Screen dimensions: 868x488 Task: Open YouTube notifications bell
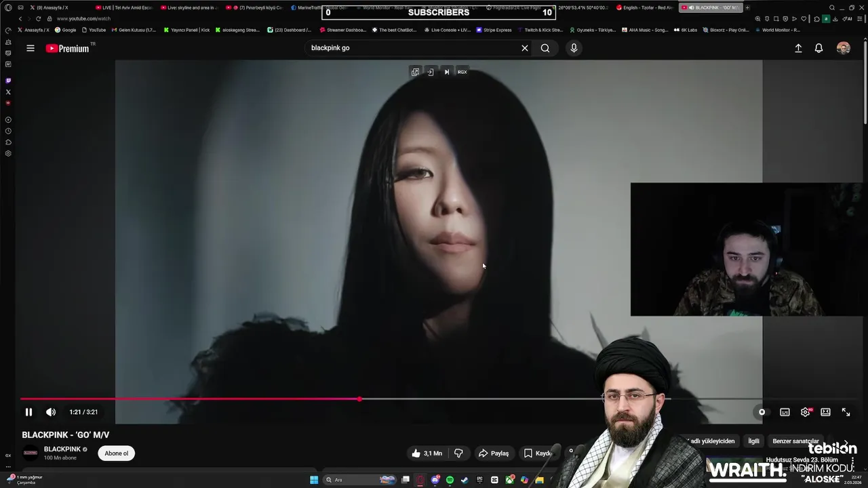[x=818, y=48]
